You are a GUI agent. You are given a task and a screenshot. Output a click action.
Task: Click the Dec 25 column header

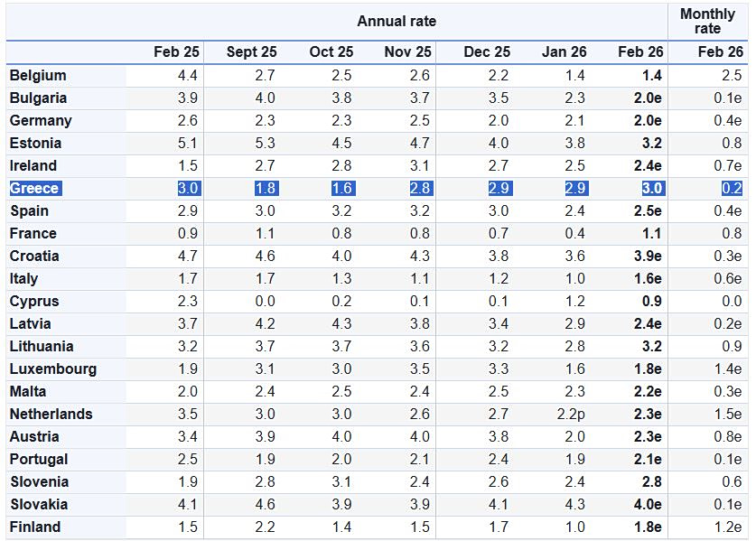(487, 52)
